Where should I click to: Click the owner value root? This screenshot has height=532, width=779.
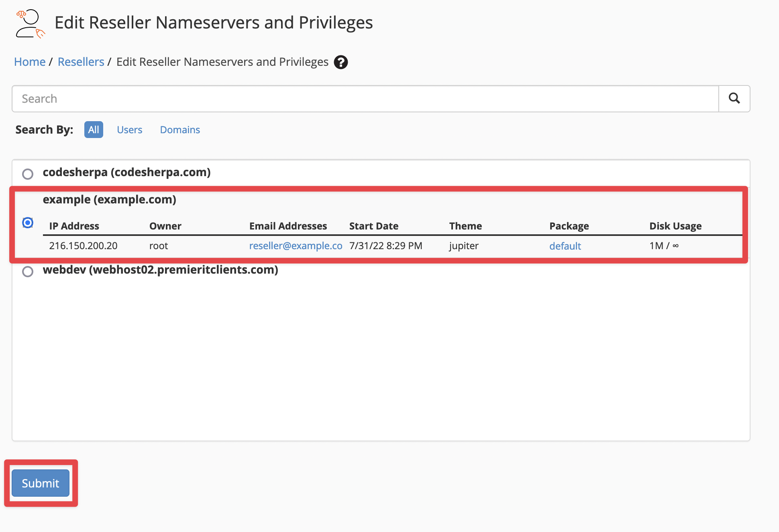tap(159, 246)
